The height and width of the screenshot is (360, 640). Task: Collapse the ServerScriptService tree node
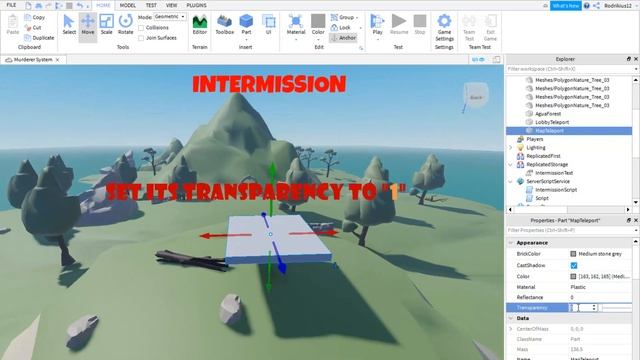(x=511, y=181)
